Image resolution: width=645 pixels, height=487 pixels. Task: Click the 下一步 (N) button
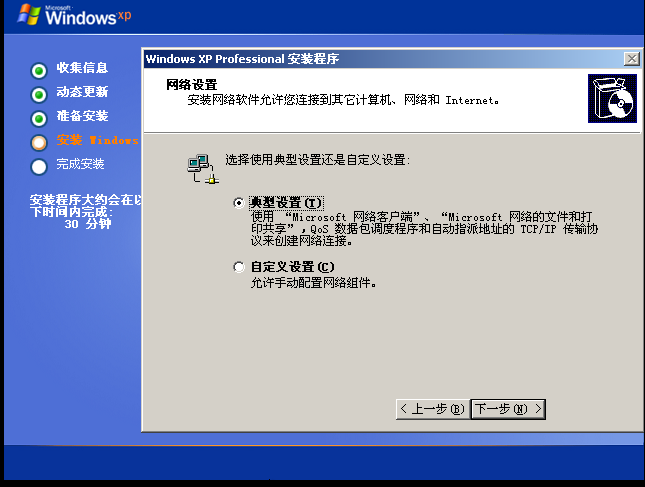pyautogui.click(x=508, y=409)
